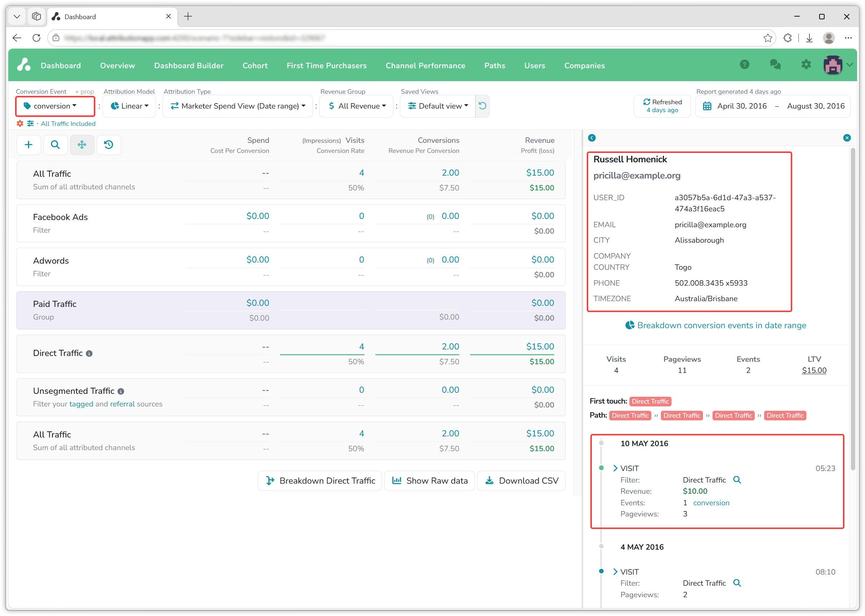
Task: Click info icon next to Unsegmented Traffic
Action: pyautogui.click(x=121, y=391)
